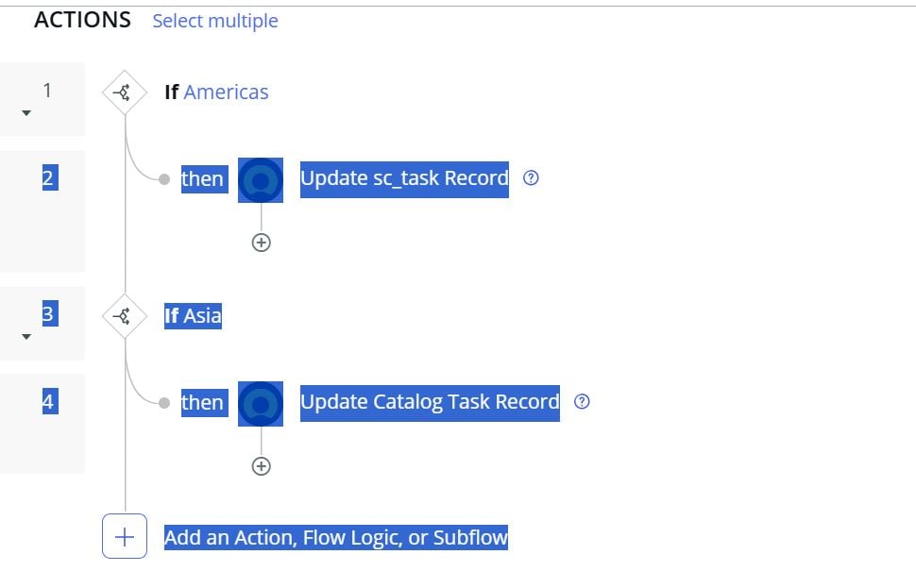Click help icon beside Update Catalog Task Record
The height and width of the screenshot is (588, 916).
[x=582, y=402]
